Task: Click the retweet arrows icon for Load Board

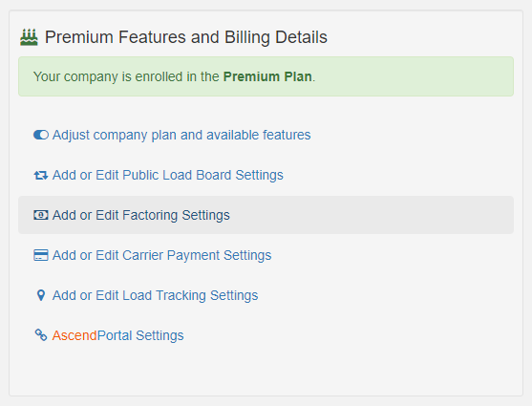Action: point(41,175)
